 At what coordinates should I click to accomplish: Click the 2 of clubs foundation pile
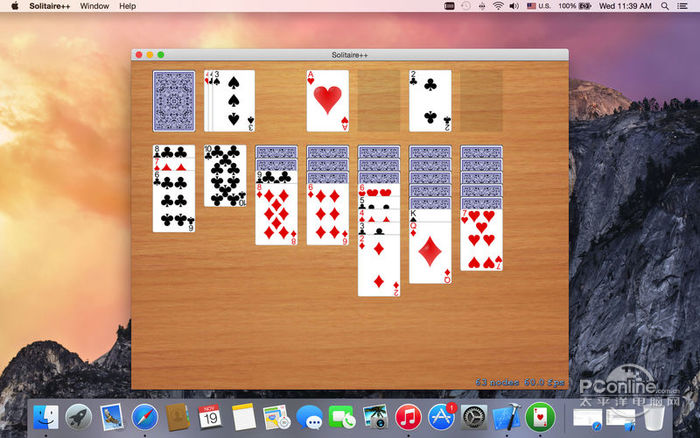(x=430, y=101)
